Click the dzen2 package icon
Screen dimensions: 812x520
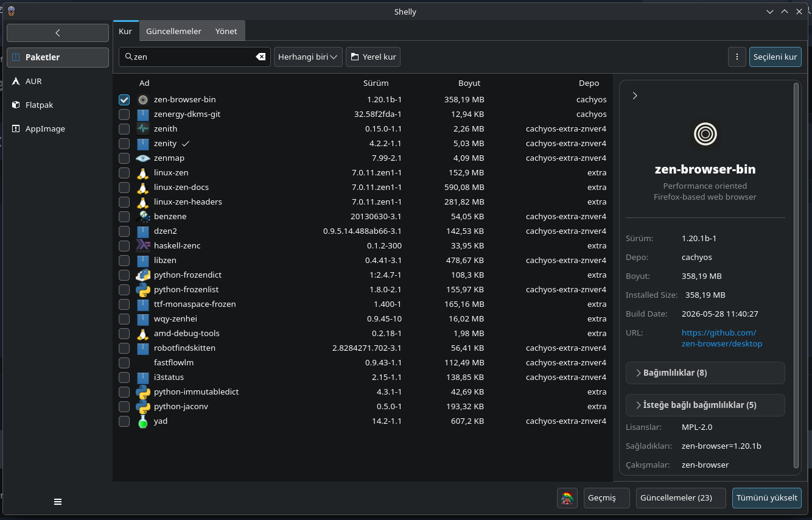click(143, 231)
